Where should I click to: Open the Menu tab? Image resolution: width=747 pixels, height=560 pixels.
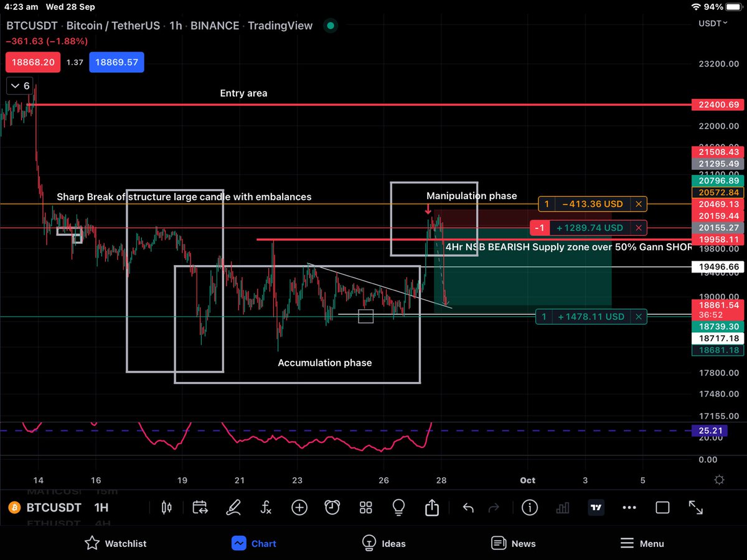click(643, 543)
